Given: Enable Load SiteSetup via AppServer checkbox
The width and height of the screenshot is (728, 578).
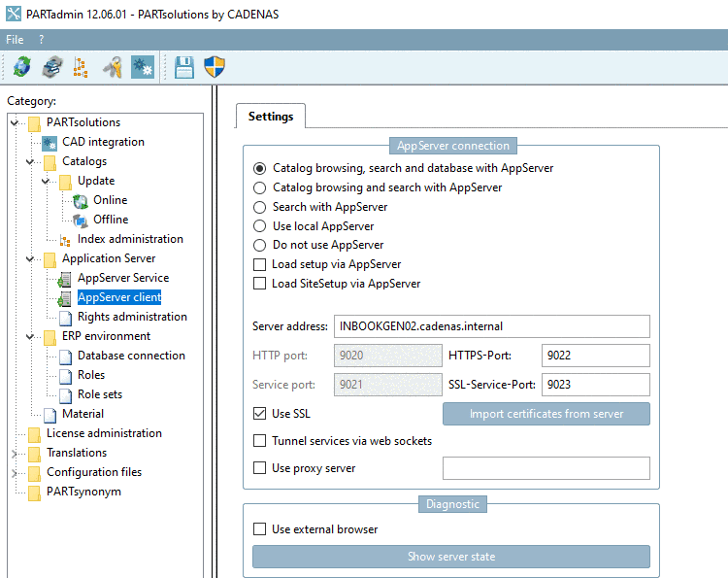Looking at the screenshot, I should tap(259, 284).
